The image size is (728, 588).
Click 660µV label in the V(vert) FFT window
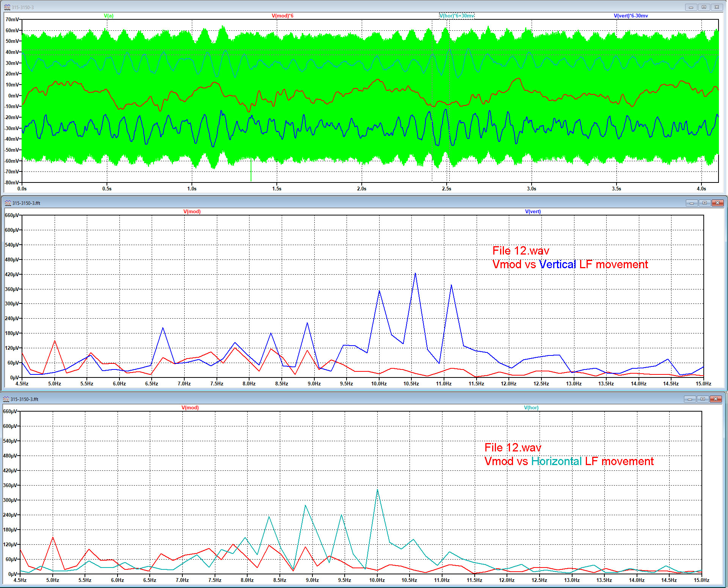[x=12, y=215]
